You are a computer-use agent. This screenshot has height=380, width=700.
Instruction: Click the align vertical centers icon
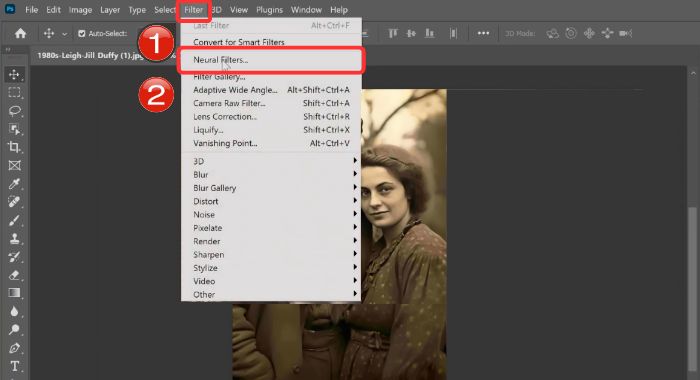tap(411, 33)
